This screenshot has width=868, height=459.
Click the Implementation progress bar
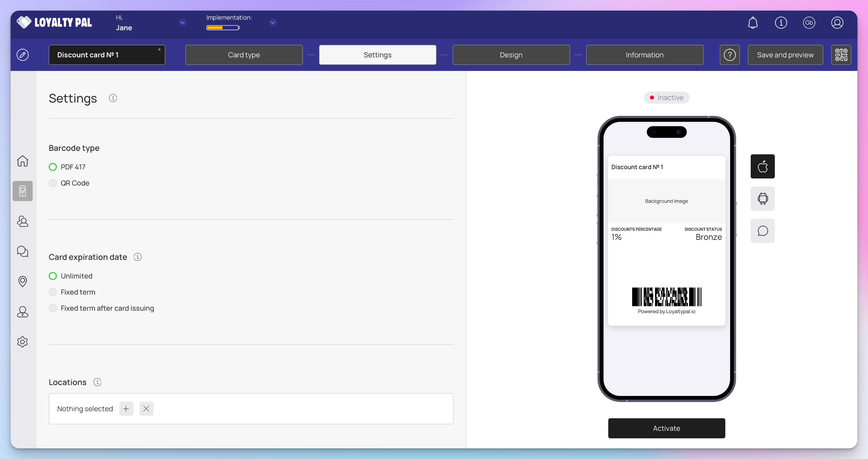coord(223,28)
